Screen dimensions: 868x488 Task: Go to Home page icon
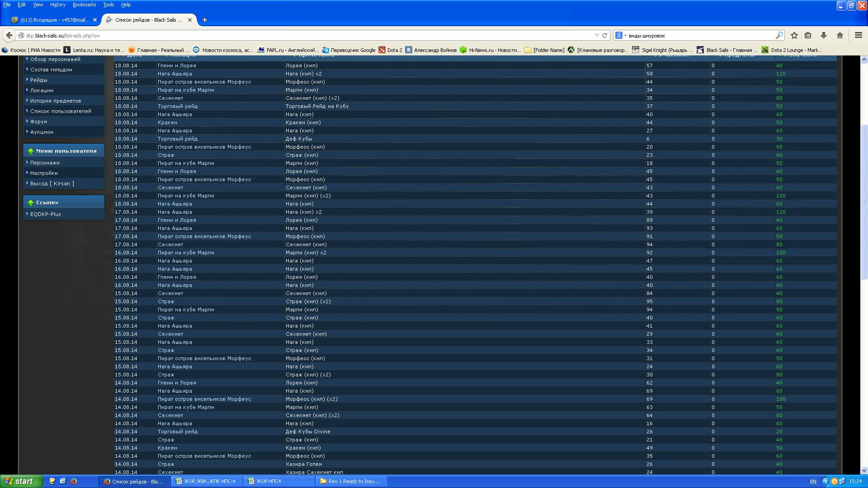click(x=840, y=35)
